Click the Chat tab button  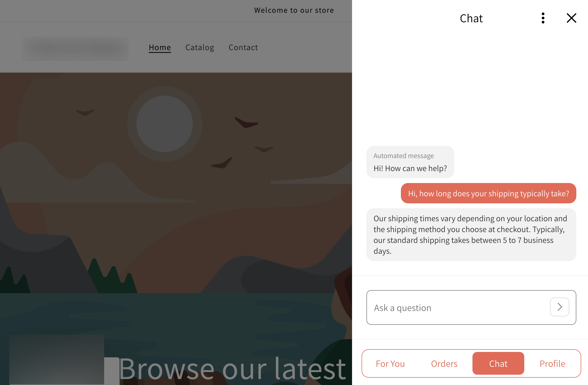click(498, 363)
